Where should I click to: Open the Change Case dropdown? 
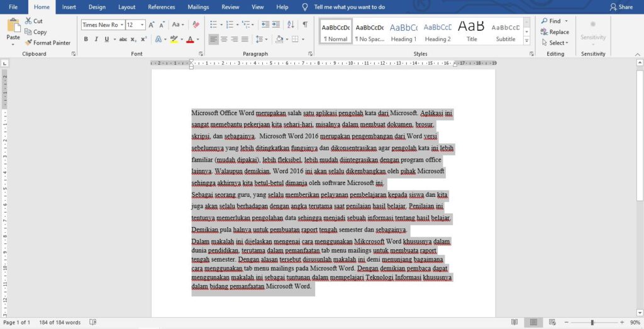[x=178, y=25]
